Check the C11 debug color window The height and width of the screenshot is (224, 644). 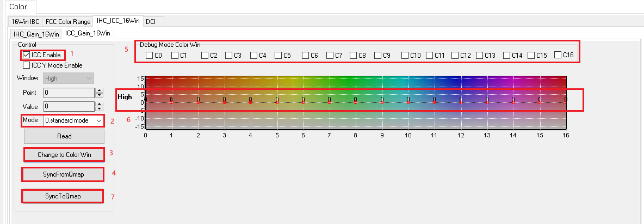point(430,55)
